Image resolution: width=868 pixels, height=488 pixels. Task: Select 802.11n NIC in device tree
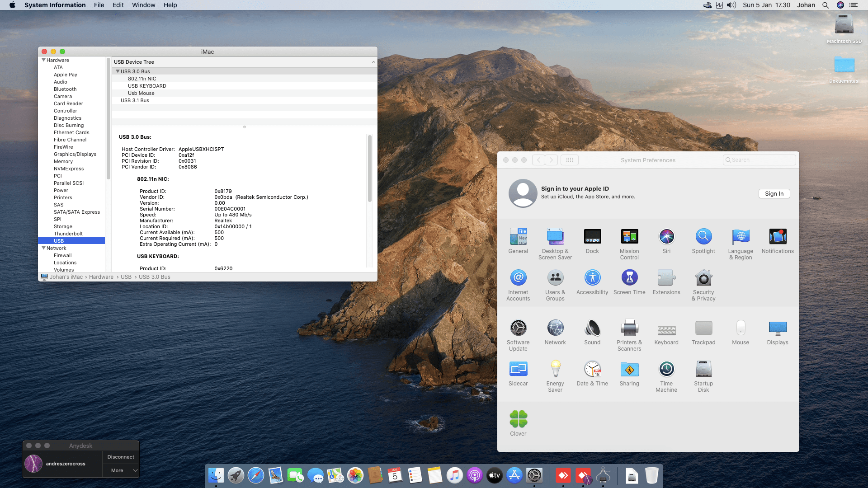tap(142, 79)
